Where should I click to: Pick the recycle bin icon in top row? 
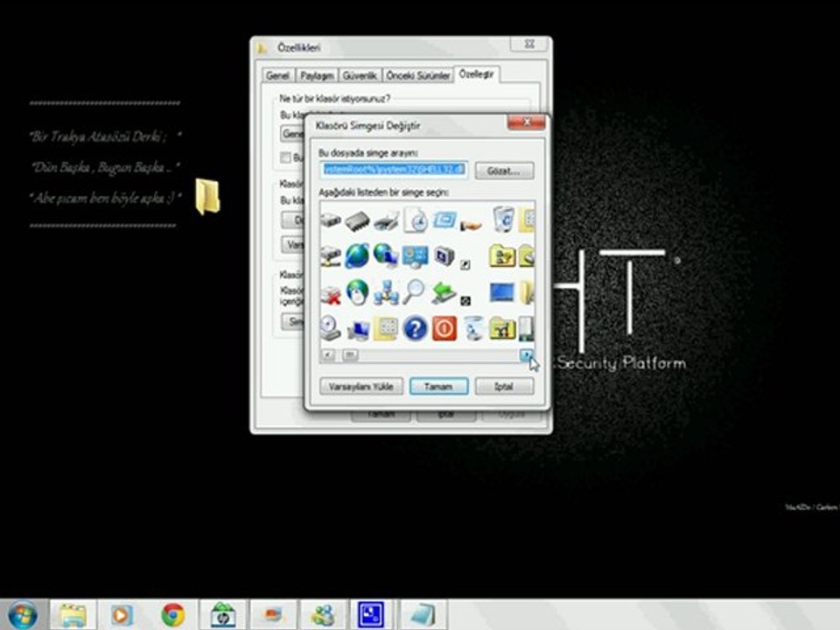tap(503, 219)
